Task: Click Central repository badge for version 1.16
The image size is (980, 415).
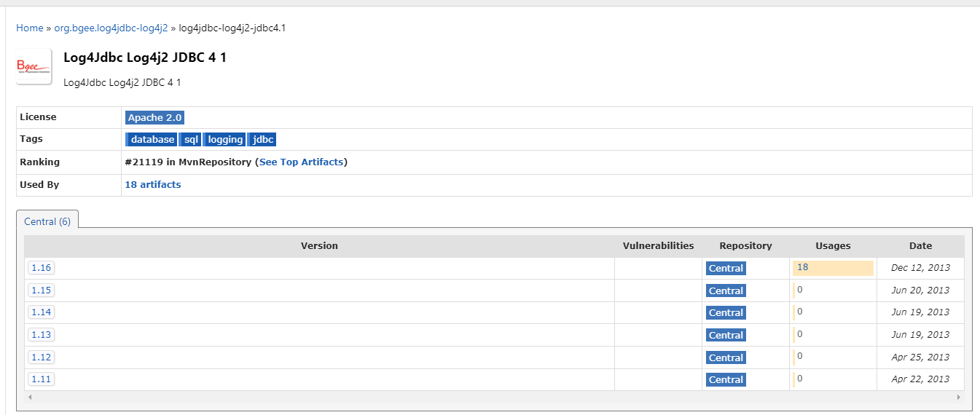Action: pos(726,269)
